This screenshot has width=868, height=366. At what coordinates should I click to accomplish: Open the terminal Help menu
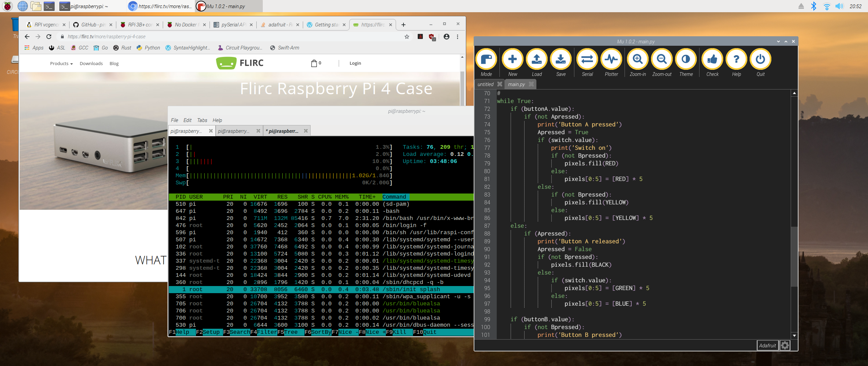click(217, 120)
